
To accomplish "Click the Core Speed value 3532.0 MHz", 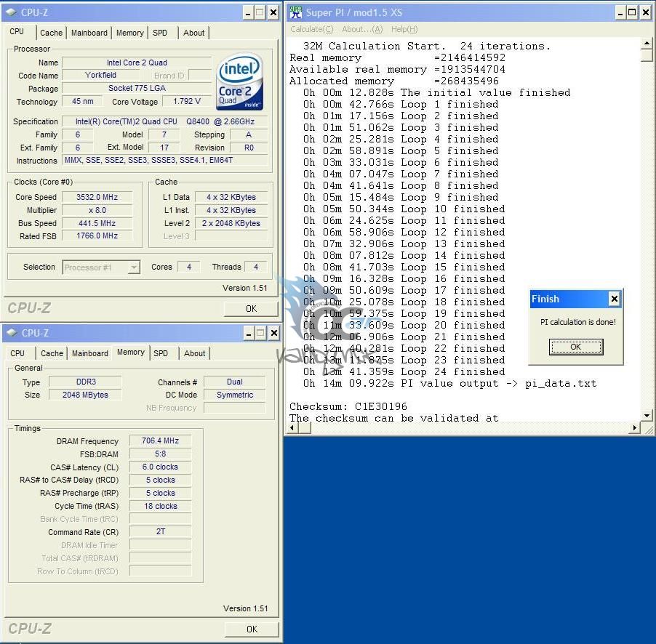I will (97, 197).
